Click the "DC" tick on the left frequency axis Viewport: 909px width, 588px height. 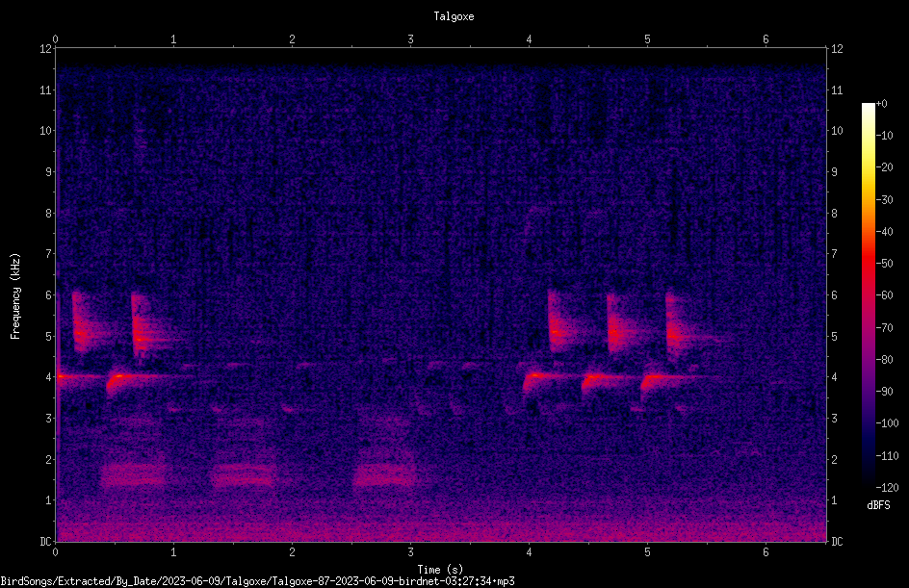click(45, 542)
